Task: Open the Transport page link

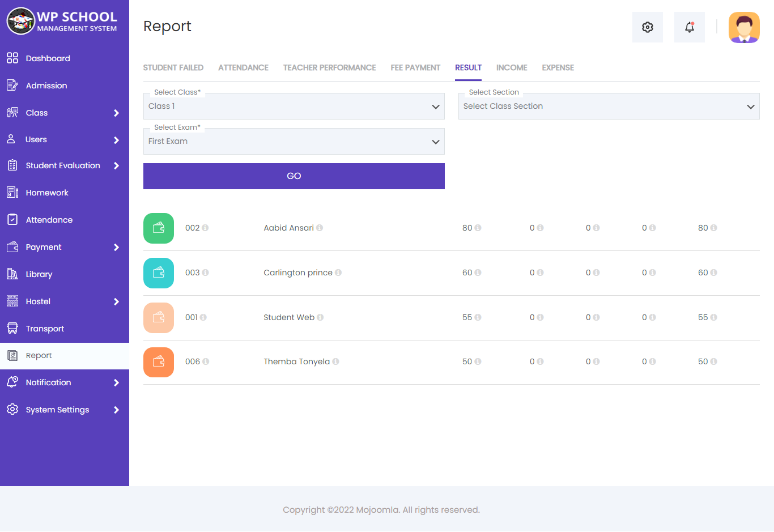Action: tap(45, 329)
